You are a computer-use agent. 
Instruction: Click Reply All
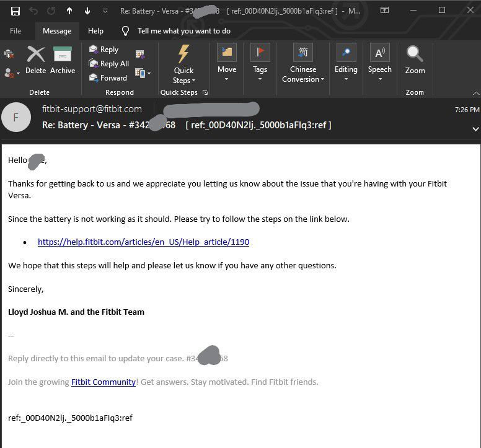(109, 63)
